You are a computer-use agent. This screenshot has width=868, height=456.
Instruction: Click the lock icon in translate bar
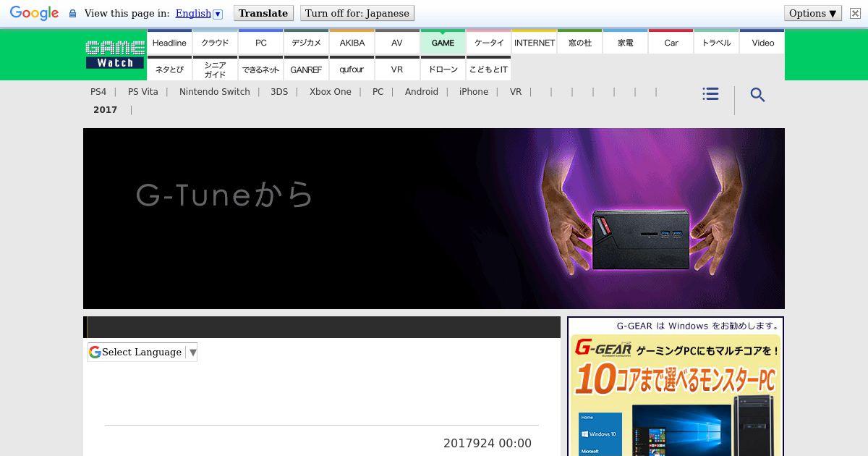(72, 13)
